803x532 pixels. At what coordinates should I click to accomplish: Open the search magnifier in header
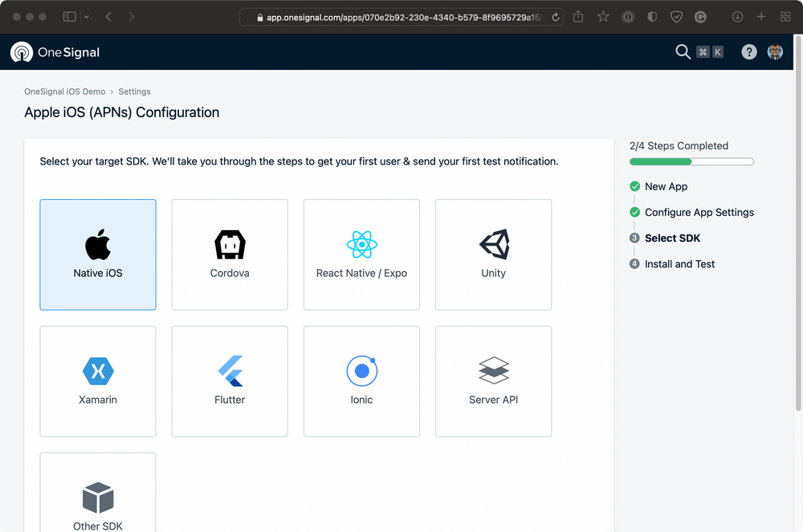(683, 52)
